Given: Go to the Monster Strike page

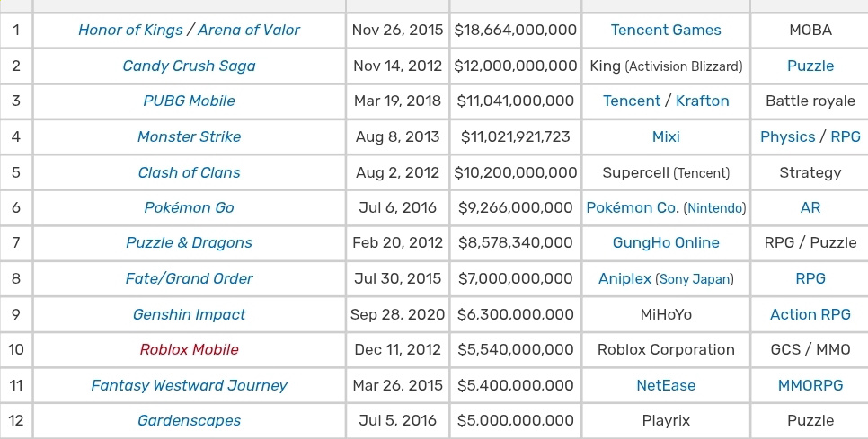Looking at the screenshot, I should tap(189, 136).
